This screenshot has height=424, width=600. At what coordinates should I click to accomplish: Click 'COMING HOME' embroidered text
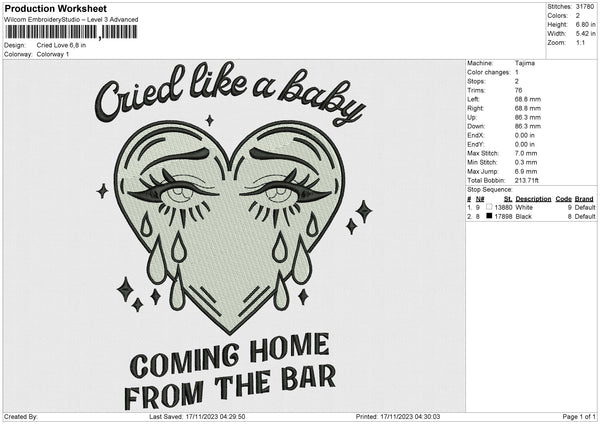click(230, 356)
